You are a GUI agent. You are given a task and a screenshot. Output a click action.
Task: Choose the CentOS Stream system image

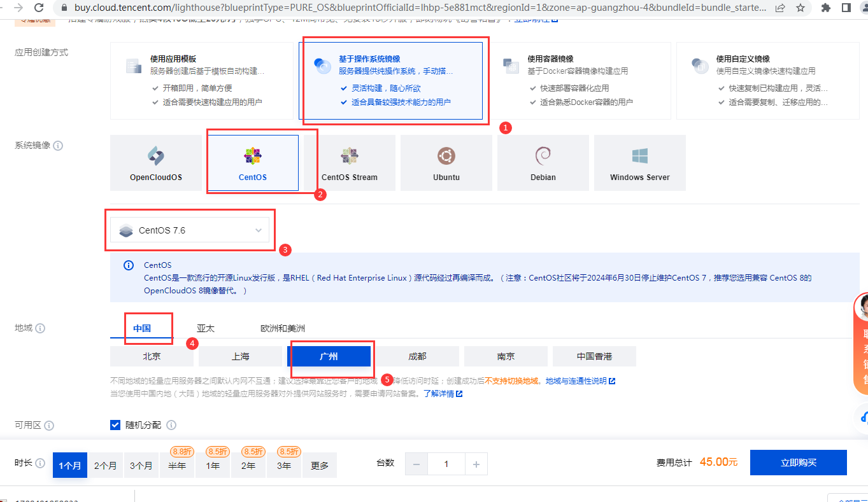pos(350,163)
